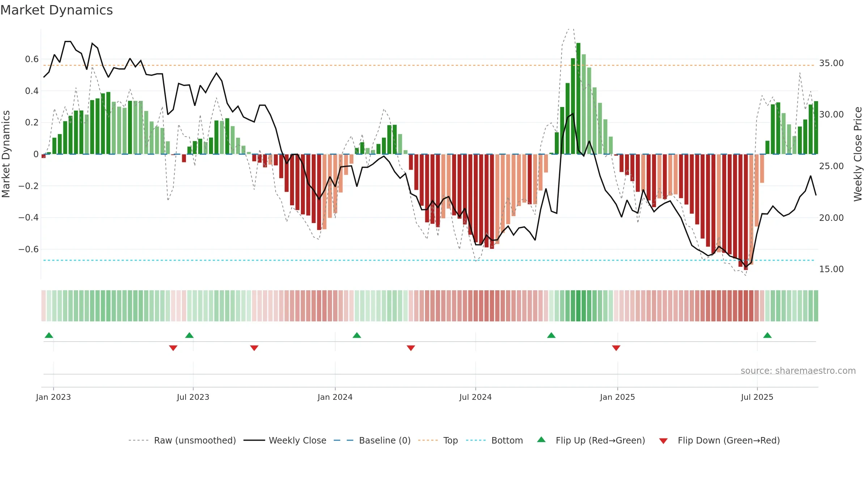This screenshot has height=488, width=868.
Task: Click the 'Jul 2023' x-axis label
Action: point(193,397)
